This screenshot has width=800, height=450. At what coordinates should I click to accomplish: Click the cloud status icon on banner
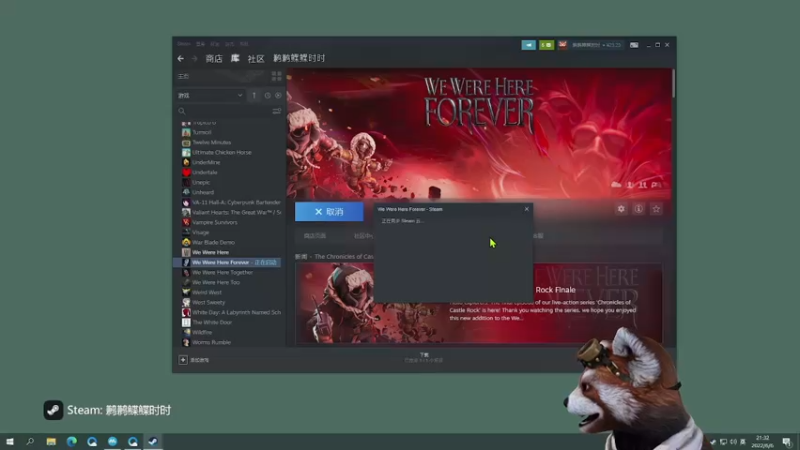coord(616,185)
